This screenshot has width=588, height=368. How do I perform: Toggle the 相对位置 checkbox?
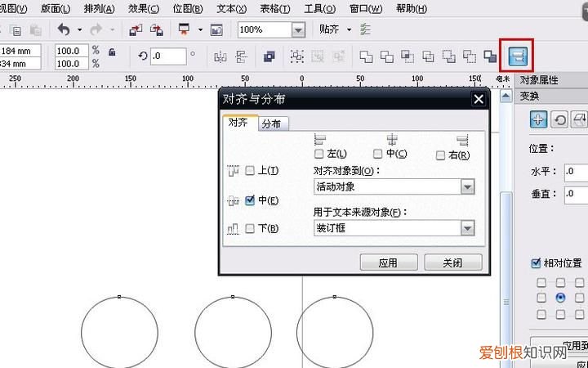pyautogui.click(x=536, y=263)
